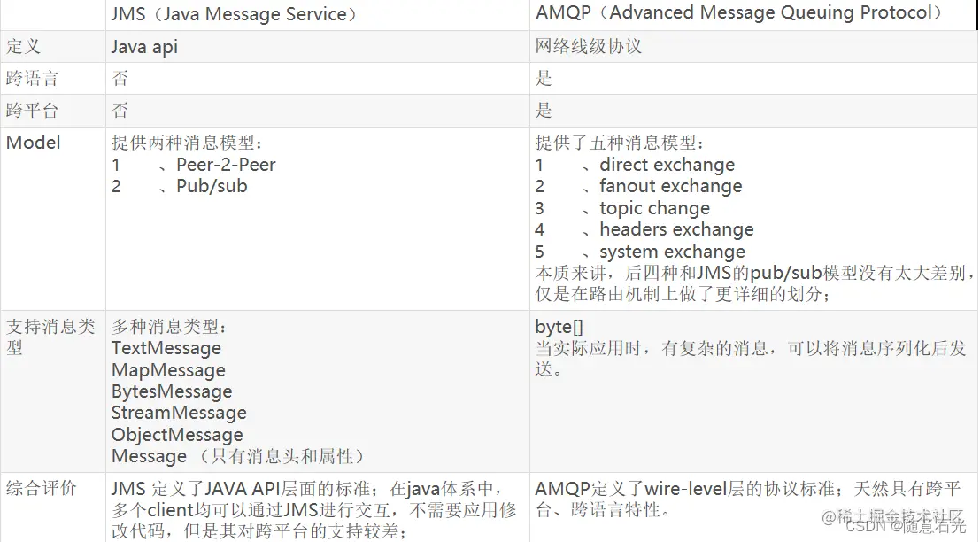The height and width of the screenshot is (542, 980).
Task: Click the 'MapMessage' entry
Action: pyautogui.click(x=168, y=370)
